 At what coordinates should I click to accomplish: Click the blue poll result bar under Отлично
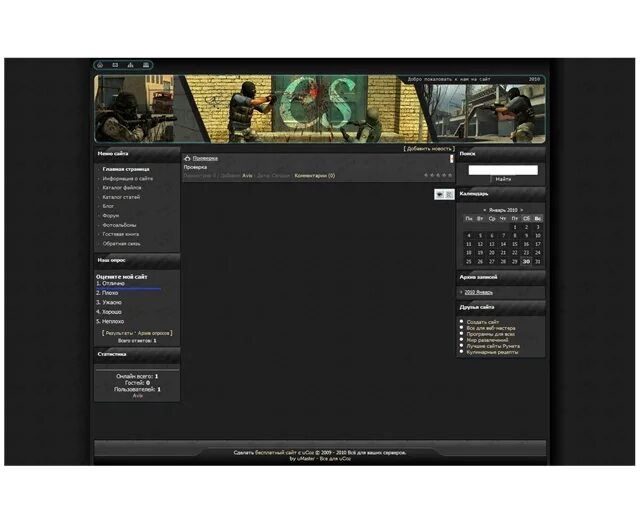click(x=128, y=288)
